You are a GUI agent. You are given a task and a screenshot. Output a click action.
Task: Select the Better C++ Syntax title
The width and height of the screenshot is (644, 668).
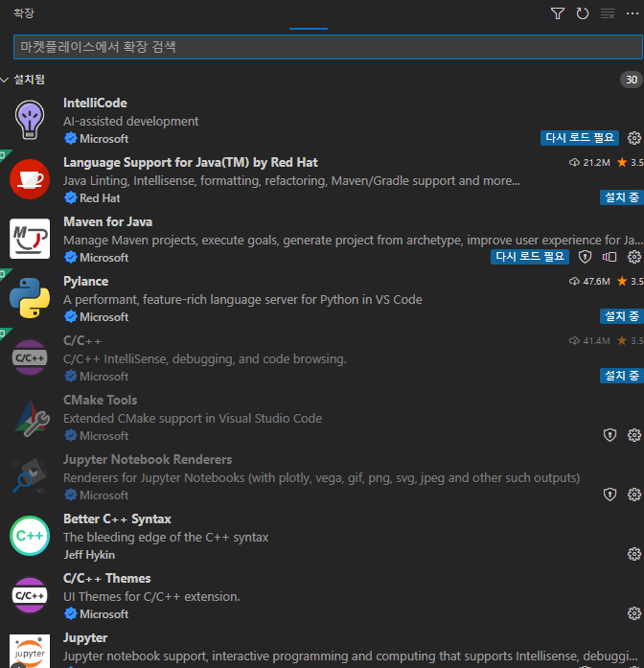(x=117, y=518)
